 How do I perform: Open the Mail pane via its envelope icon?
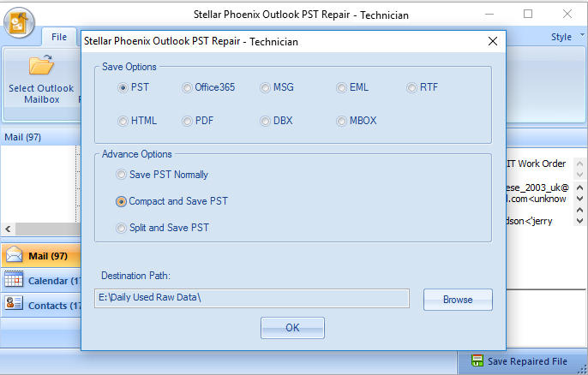click(15, 255)
